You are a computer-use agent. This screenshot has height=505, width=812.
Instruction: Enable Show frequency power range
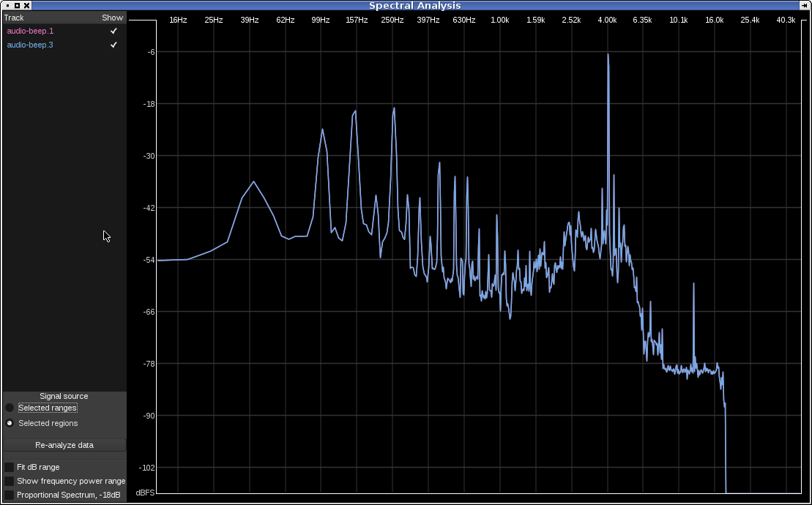point(10,482)
